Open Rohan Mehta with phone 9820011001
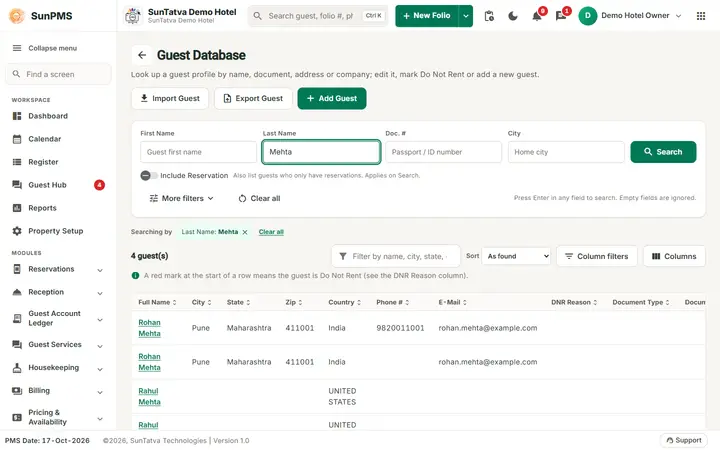Viewport: 720px width, 450px height. tap(149, 328)
